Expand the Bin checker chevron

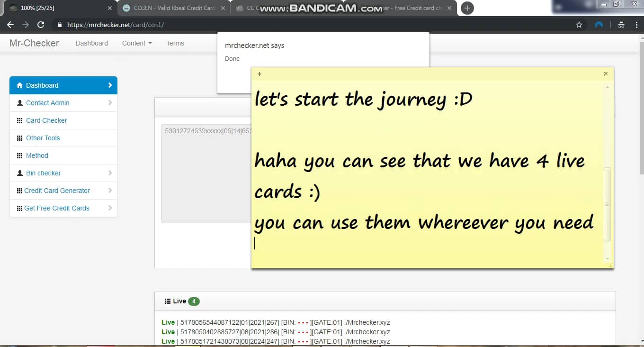110,173
